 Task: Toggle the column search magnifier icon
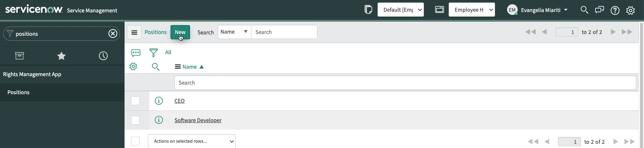pyautogui.click(x=156, y=67)
